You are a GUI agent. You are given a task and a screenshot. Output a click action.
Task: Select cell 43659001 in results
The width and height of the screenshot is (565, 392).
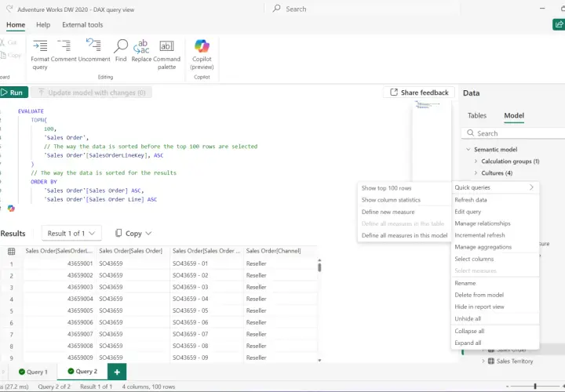[x=60, y=263]
